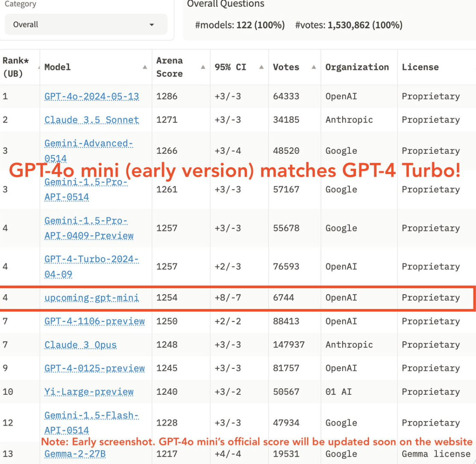
Task: Click the #votes: 1,530,862 (100%) text
Action: point(349,25)
